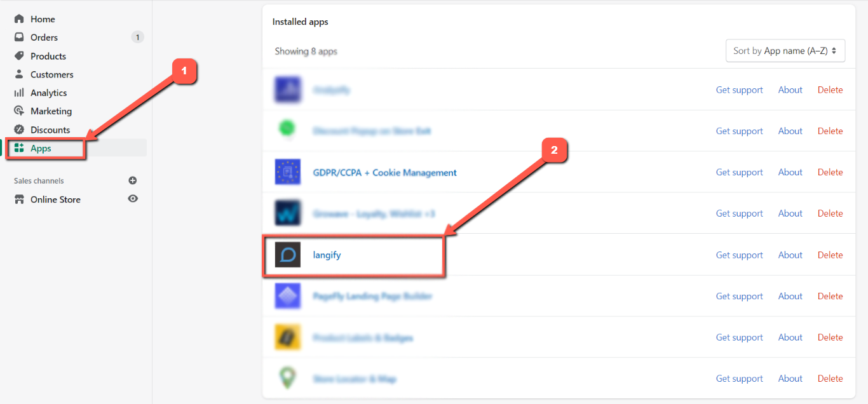Open Orders in the sidebar
The height and width of the screenshot is (404, 868).
44,37
